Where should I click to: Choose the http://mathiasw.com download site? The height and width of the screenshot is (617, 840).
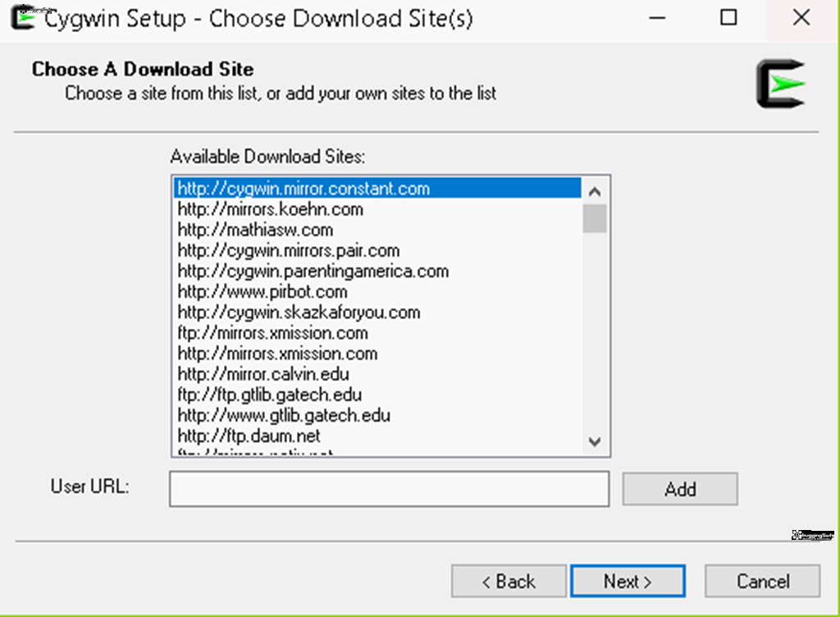click(x=377, y=230)
